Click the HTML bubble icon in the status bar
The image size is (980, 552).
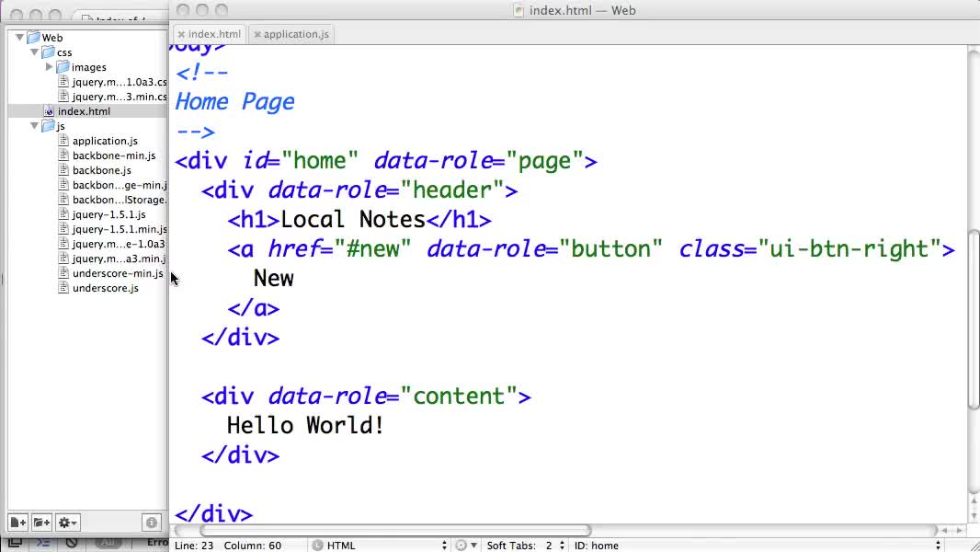click(319, 544)
